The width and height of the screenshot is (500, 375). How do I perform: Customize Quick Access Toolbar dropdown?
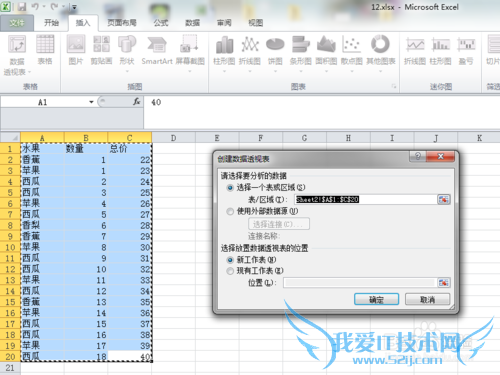point(74,7)
